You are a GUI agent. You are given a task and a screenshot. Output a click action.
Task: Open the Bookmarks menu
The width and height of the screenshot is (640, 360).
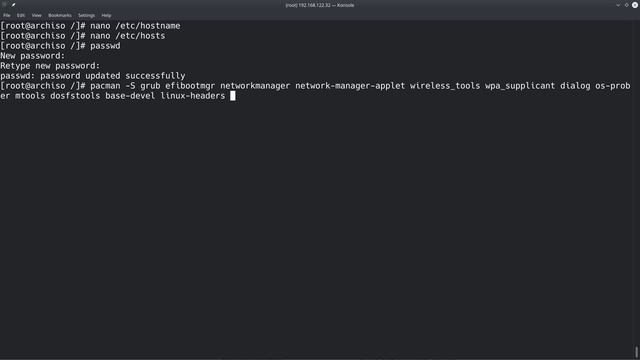[x=60, y=16]
